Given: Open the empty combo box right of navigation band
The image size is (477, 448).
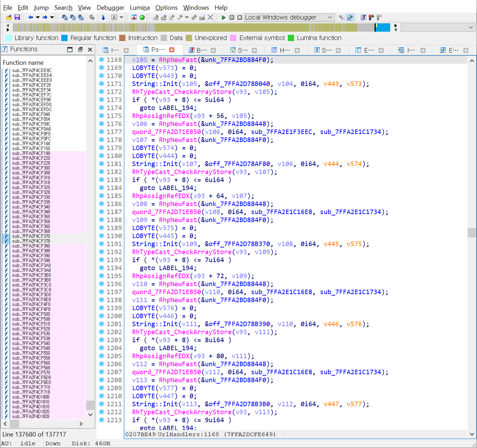Looking at the screenshot, I should pyautogui.click(x=438, y=27).
